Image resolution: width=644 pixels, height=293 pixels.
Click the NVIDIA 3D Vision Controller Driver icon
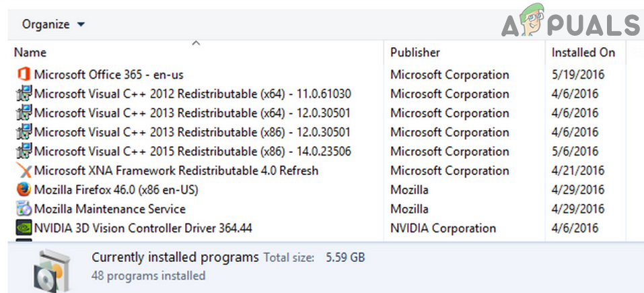click(24, 228)
